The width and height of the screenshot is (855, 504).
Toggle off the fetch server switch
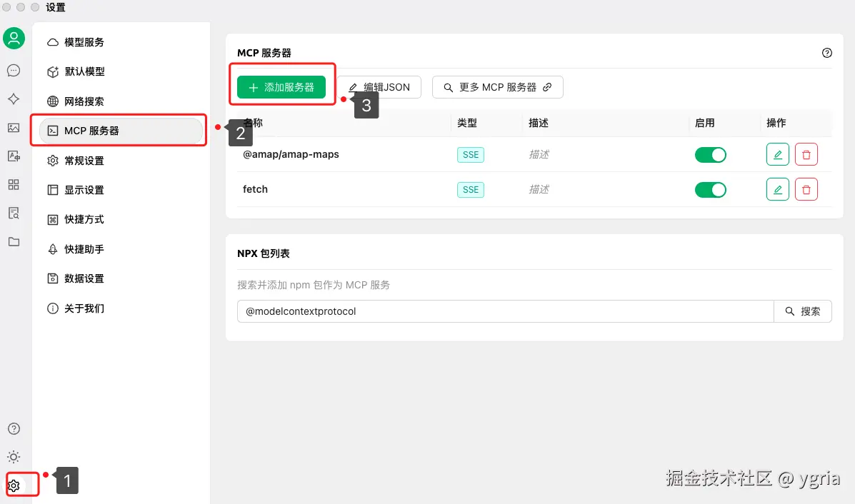pyautogui.click(x=710, y=189)
